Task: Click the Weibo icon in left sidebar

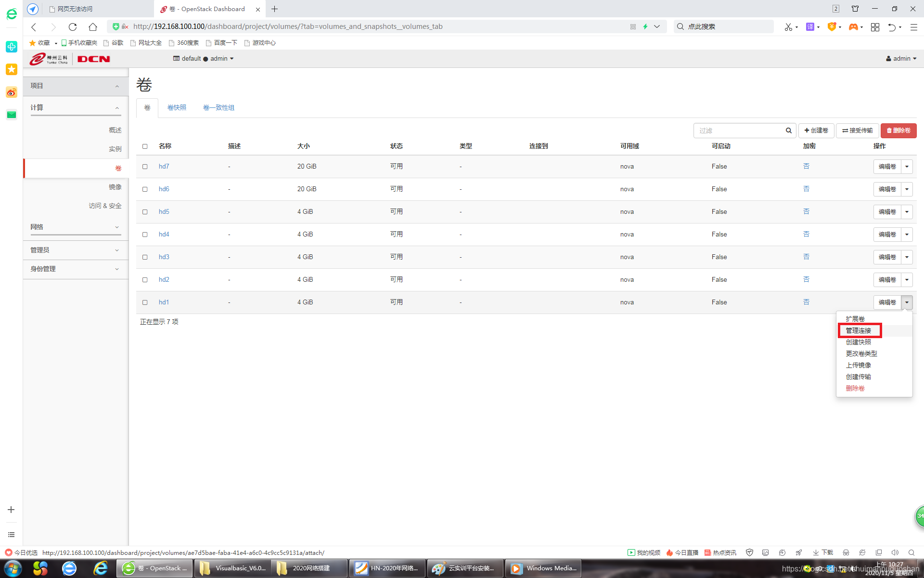Action: [x=11, y=92]
